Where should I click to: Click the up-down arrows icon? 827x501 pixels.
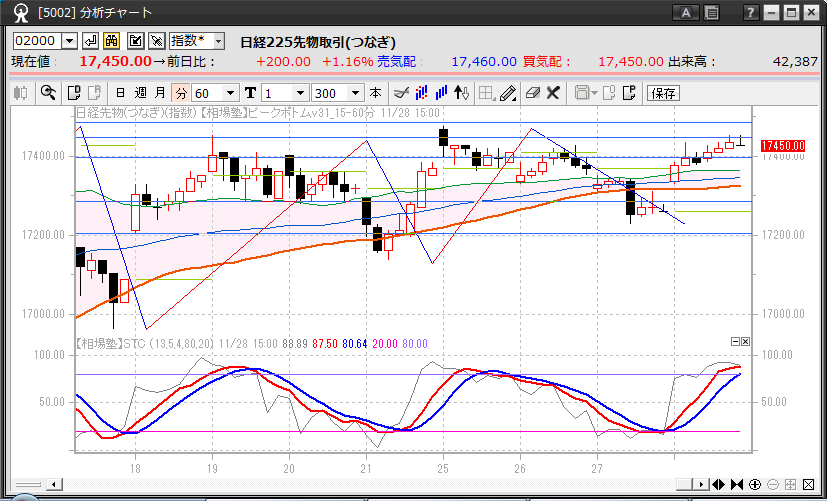click(x=461, y=93)
